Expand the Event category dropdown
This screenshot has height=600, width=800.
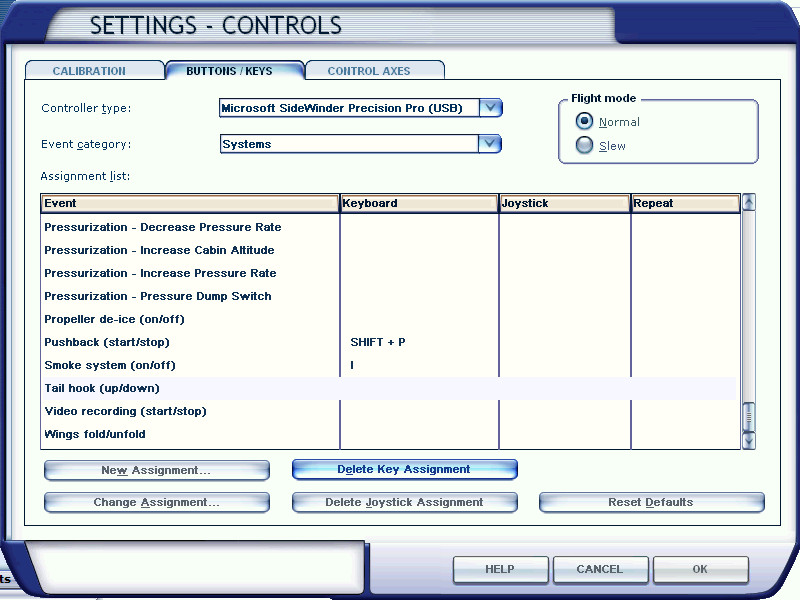(x=489, y=144)
